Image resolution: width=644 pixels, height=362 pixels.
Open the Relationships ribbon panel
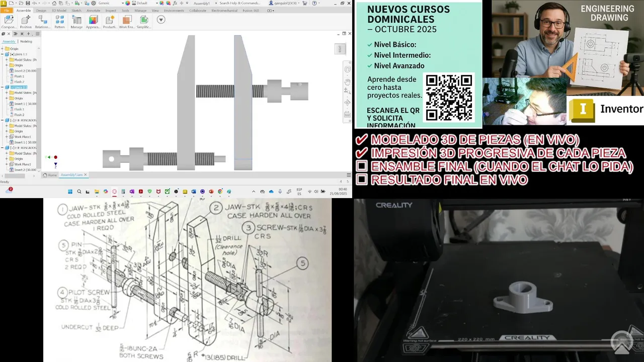pyautogui.click(x=43, y=21)
